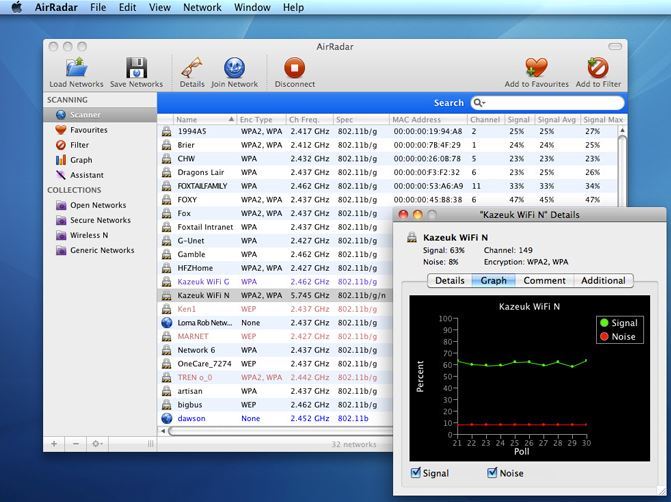671x502 pixels.
Task: Open the Filter sidebar item
Action: pos(100,145)
